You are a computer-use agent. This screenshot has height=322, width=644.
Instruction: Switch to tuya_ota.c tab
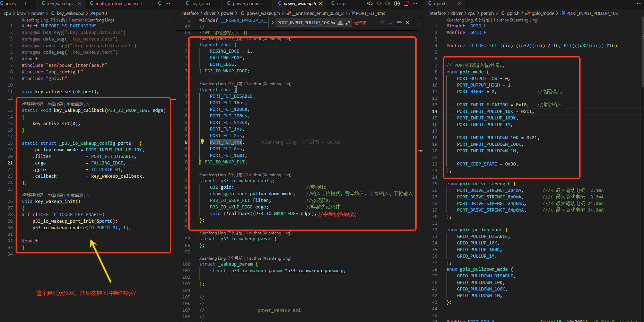[201, 3]
